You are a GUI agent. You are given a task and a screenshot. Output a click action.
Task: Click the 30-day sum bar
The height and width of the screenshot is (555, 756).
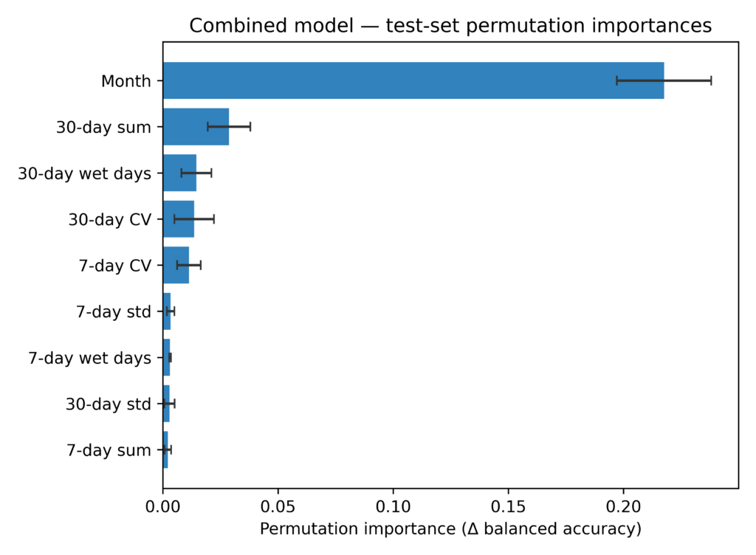(196, 127)
